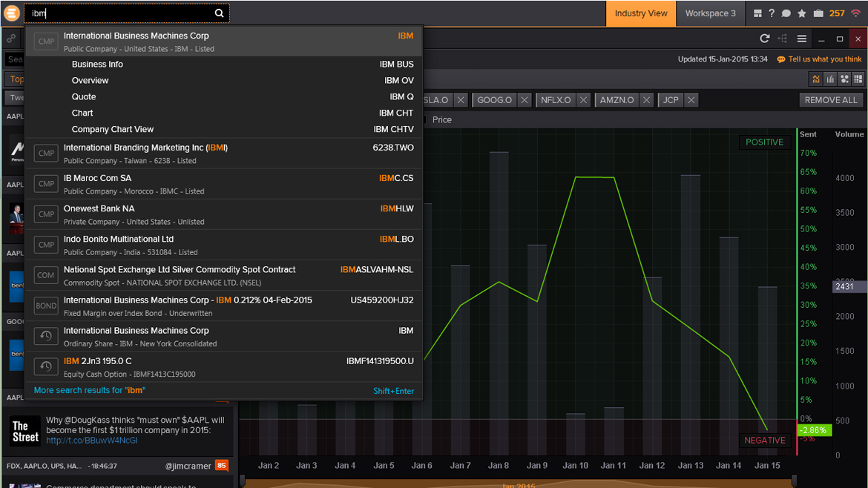
Task: Select National Spot Exchange Silver Commodity result
Action: pyautogui.click(x=223, y=275)
